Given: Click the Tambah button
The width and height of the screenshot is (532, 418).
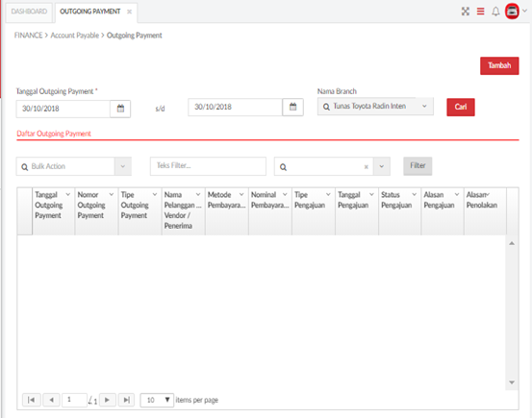Looking at the screenshot, I should 499,65.
